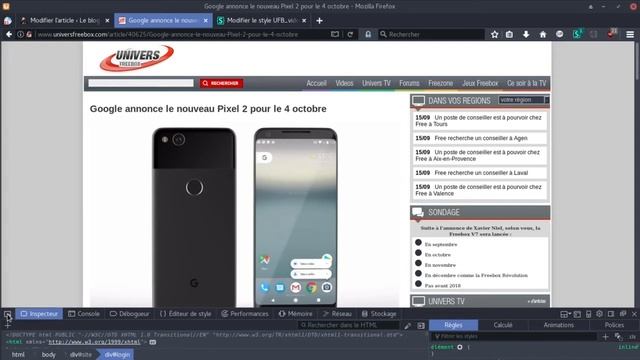
Task: Open Univers TV in site navigation
Action: pos(376,83)
